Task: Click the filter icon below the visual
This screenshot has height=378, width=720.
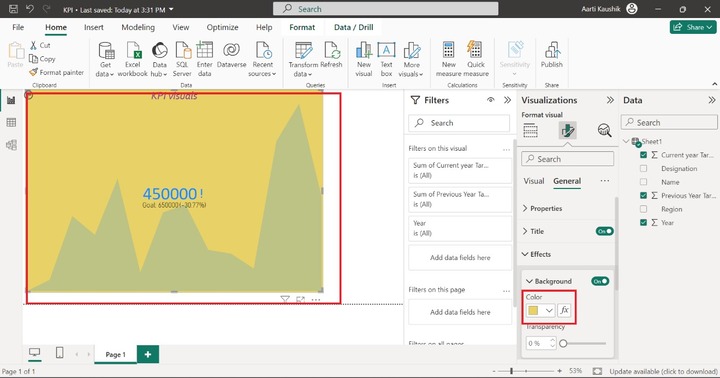Action: pyautogui.click(x=285, y=299)
